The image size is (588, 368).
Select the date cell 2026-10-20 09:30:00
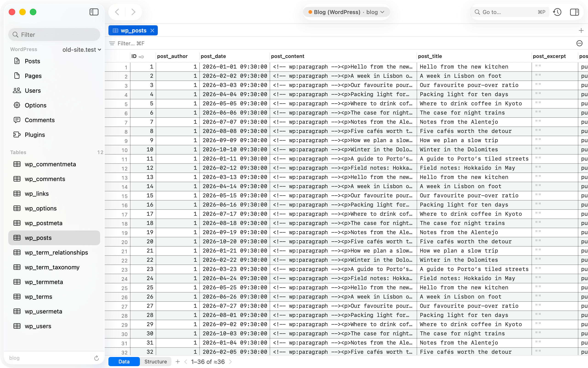click(235, 241)
